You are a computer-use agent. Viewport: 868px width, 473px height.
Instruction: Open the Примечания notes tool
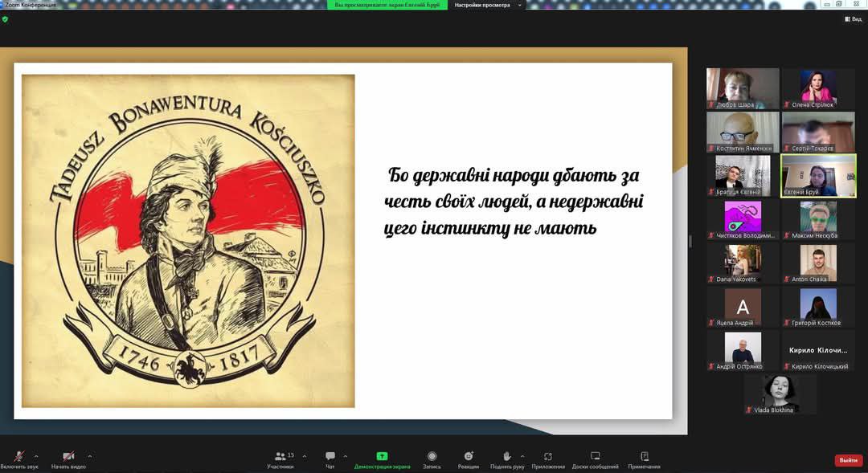[x=644, y=459]
